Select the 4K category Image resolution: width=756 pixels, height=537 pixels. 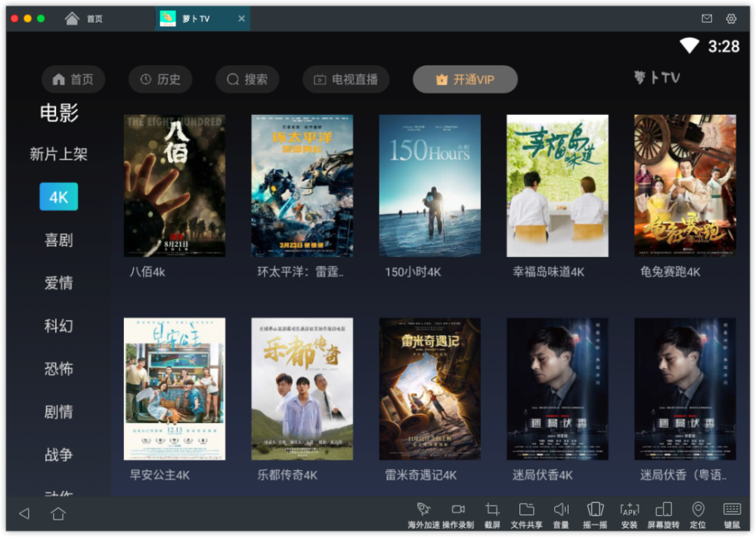[x=58, y=197]
